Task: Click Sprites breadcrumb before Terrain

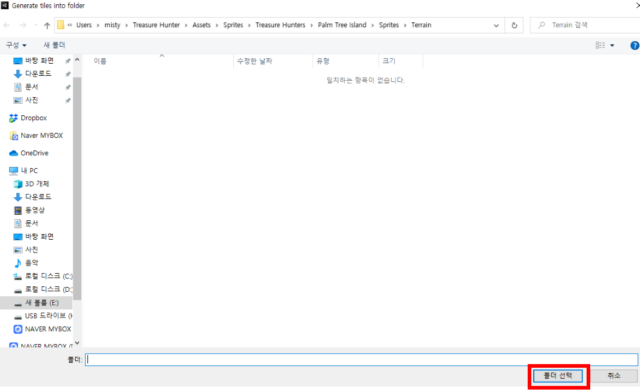Action: click(389, 25)
